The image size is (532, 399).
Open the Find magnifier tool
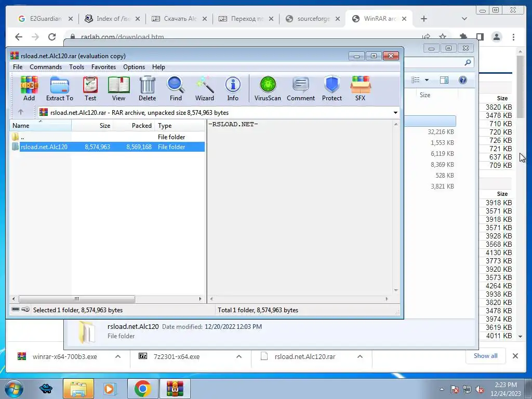pos(176,88)
